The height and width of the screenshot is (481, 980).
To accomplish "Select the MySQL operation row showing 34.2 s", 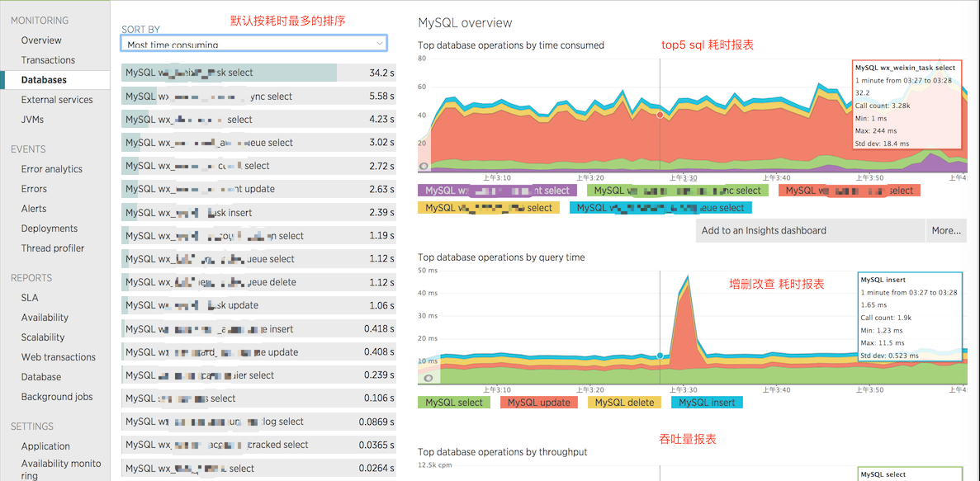I will pos(258,73).
